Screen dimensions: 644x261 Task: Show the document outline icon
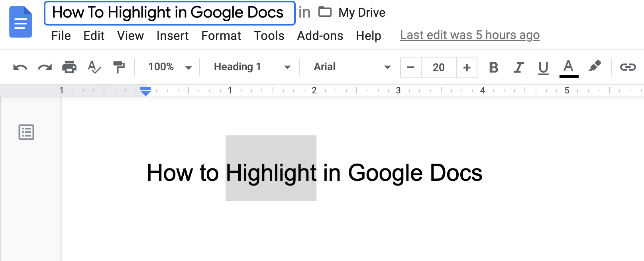click(26, 132)
